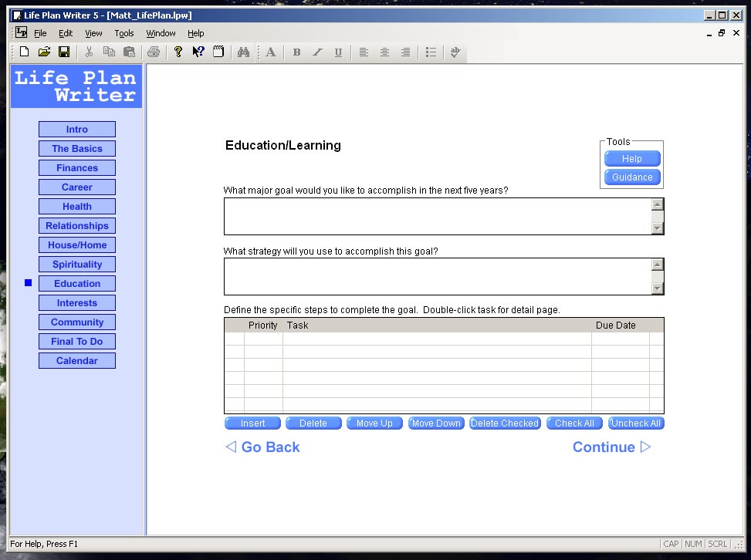Open the Tools menu
The height and width of the screenshot is (560, 751).
(x=124, y=33)
